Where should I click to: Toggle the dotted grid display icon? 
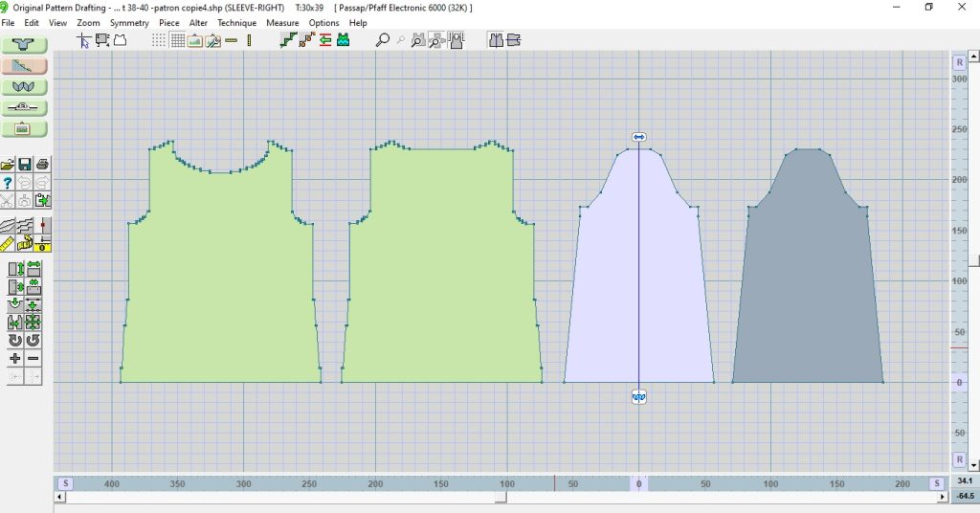pos(159,40)
